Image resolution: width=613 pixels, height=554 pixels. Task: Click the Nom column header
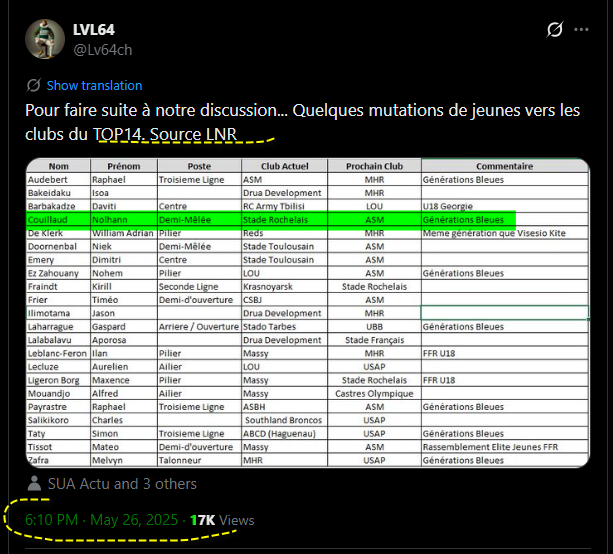click(59, 166)
